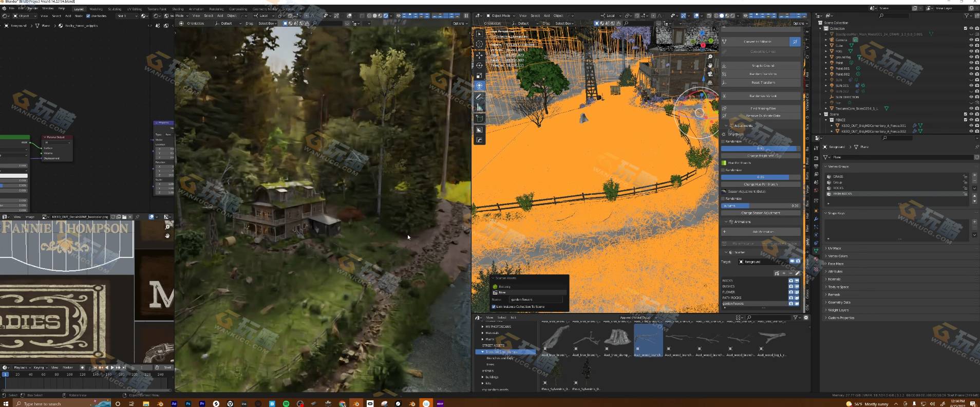Toggle camera view gizmo in viewport

pos(710,74)
